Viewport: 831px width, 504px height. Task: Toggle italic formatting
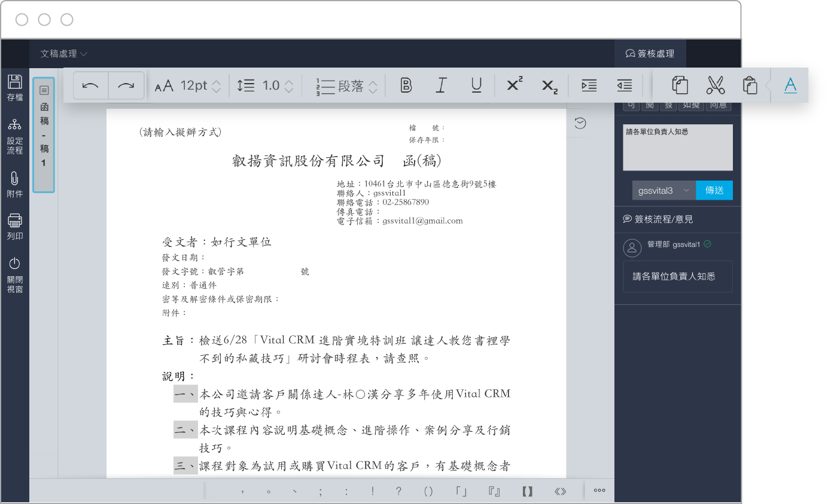(441, 85)
